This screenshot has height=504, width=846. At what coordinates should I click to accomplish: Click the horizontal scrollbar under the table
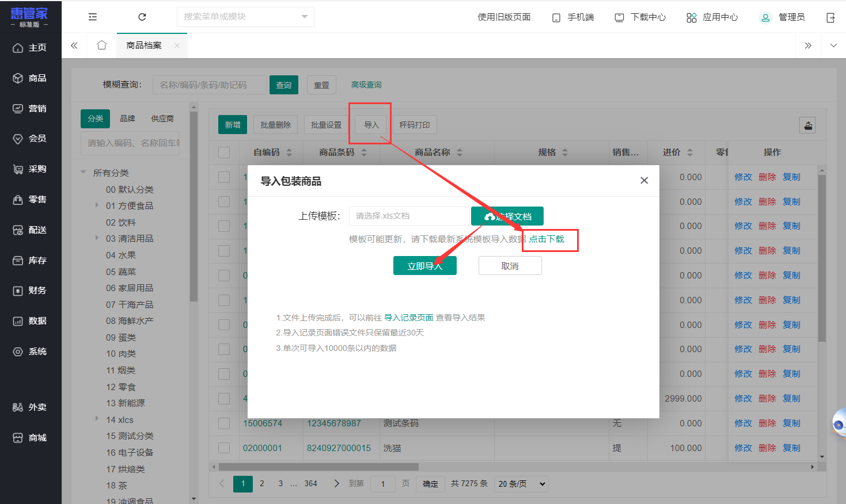(318, 467)
